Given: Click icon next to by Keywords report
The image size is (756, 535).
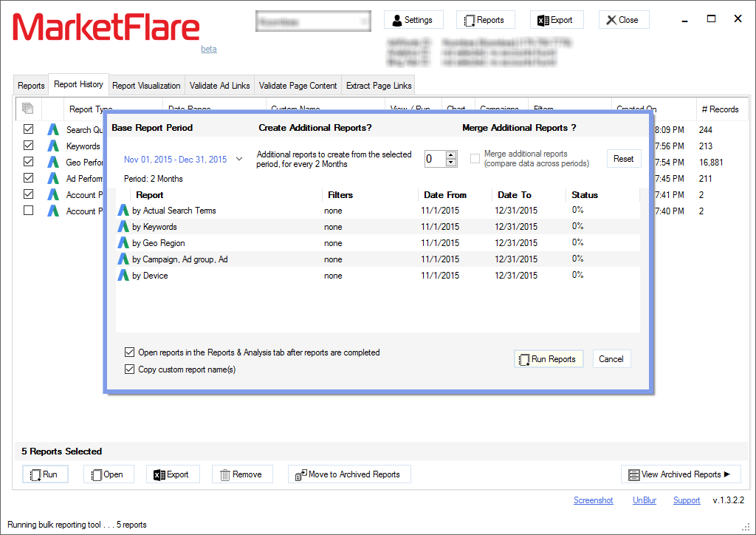Looking at the screenshot, I should click(x=123, y=227).
